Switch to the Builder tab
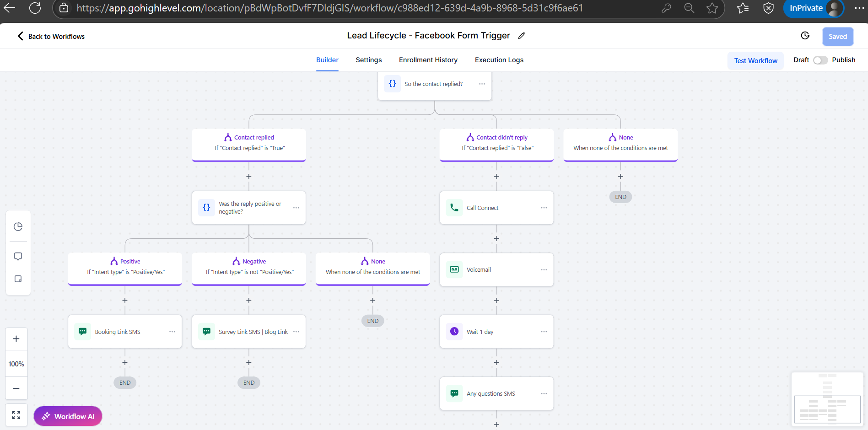Screen dimensions: 868x430 coord(327,60)
